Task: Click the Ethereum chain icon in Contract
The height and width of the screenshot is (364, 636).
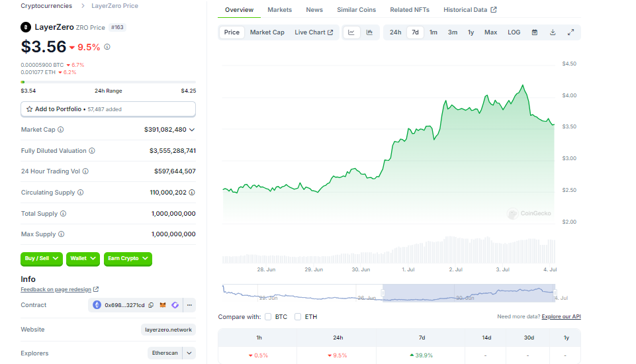Action: 97,305
